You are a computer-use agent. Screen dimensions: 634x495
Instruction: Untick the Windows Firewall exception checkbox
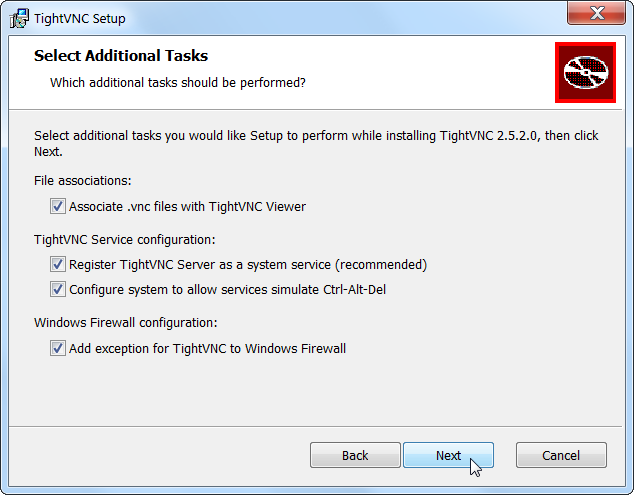coord(57,349)
